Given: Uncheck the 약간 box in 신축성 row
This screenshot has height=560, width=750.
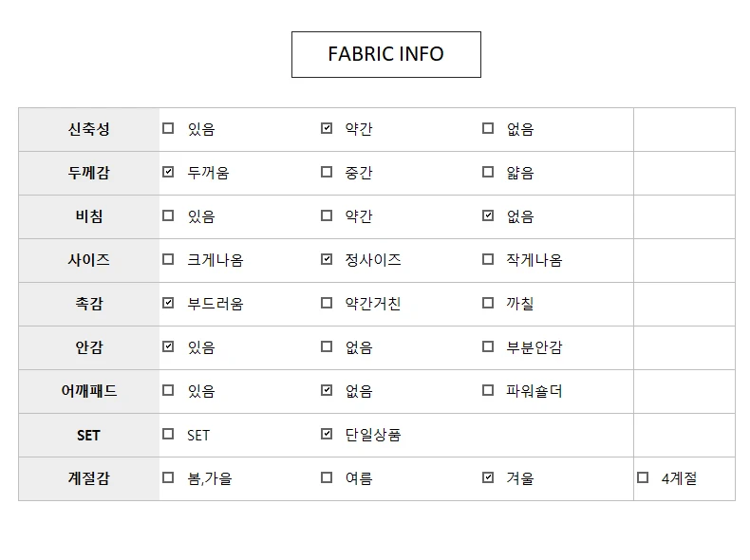Looking at the screenshot, I should (x=327, y=128).
